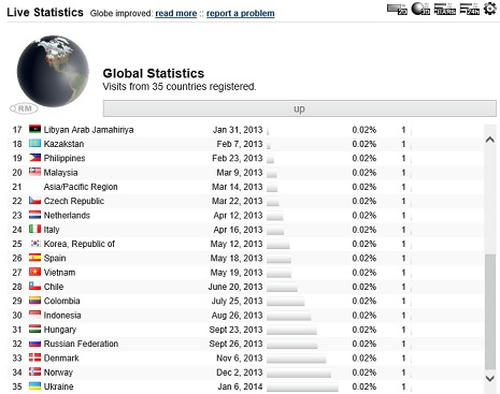The image size is (500, 394).
Task: Open the 24h statistics list icon
Action: pos(469,9)
